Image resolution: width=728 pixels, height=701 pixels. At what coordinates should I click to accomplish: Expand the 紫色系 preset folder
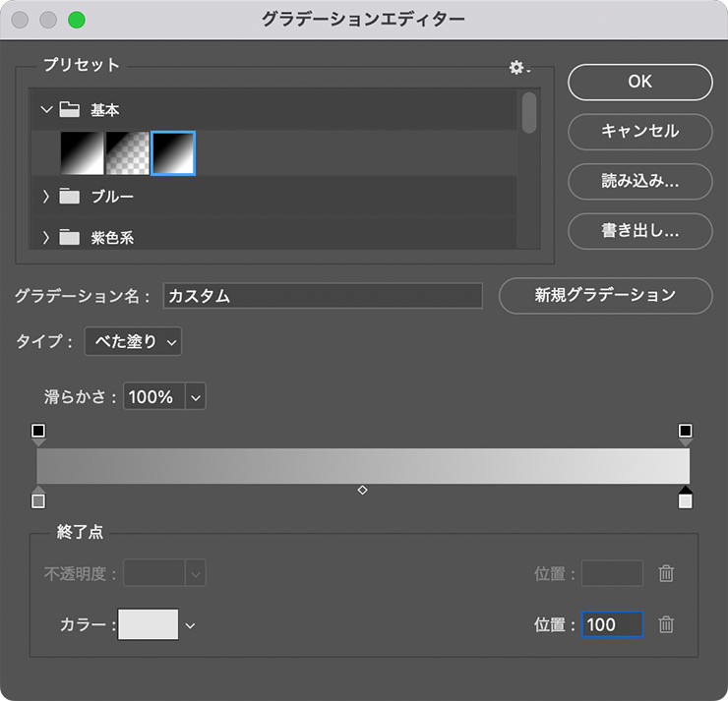click(x=45, y=237)
